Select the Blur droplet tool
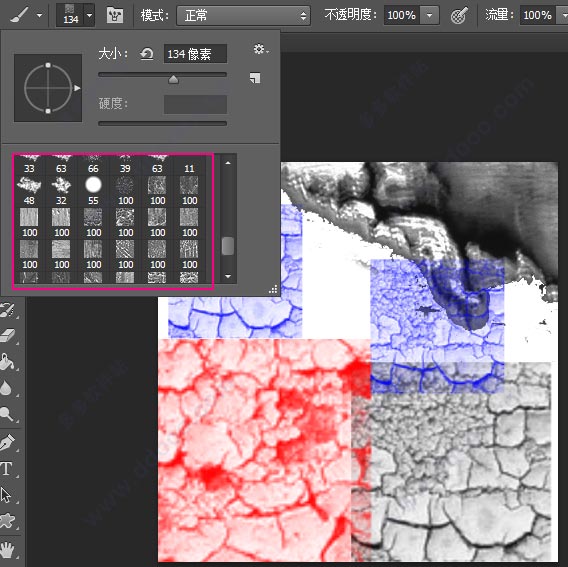This screenshot has width=568, height=567. pyautogui.click(x=7, y=388)
